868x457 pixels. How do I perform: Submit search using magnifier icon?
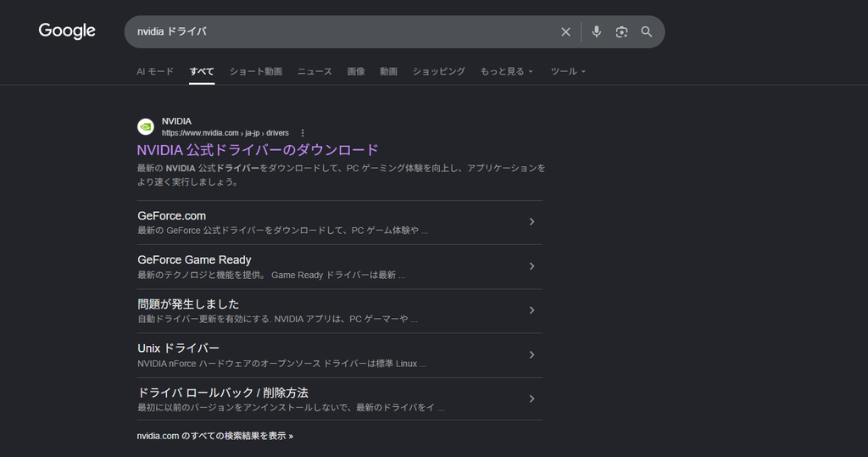click(647, 32)
